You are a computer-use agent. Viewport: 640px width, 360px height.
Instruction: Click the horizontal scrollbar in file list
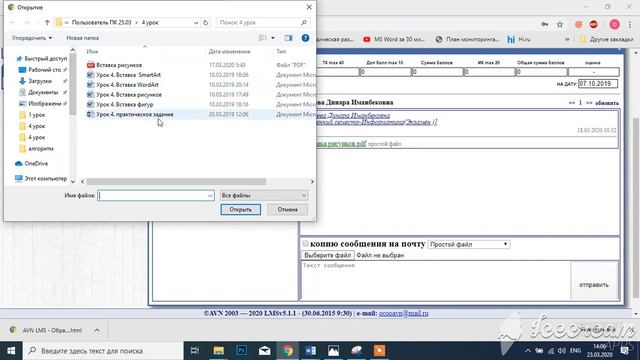point(176,182)
